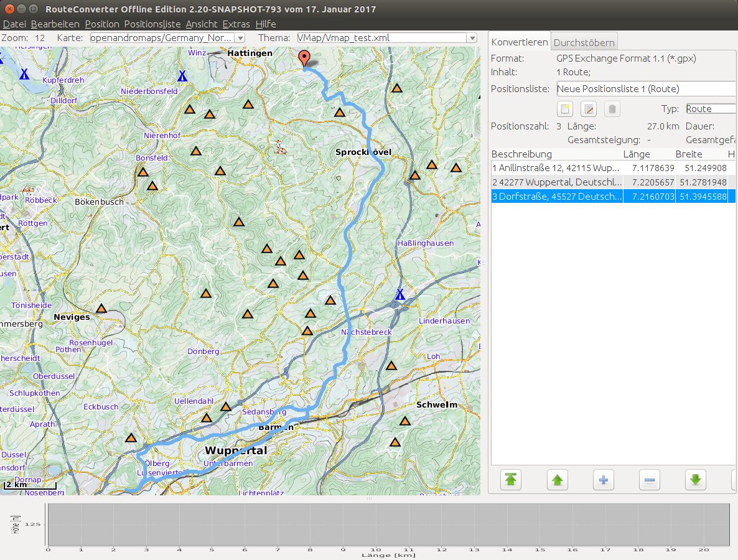Screen dimensions: 738x560
Task: Click the Länge column header
Action: 637,154
